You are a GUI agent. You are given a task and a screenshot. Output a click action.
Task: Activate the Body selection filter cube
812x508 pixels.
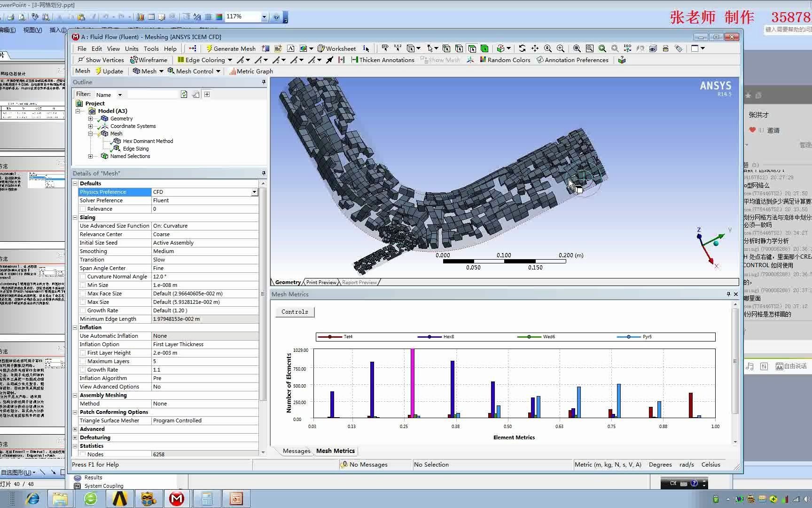tap(484, 48)
